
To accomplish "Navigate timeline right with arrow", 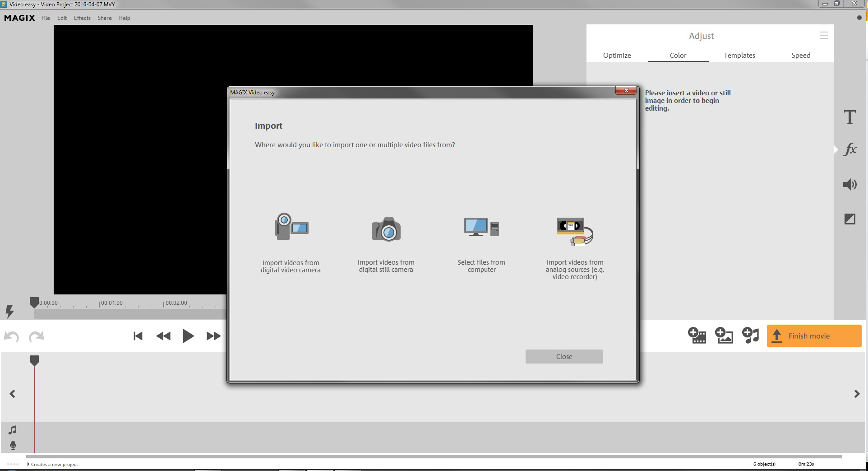I will [857, 394].
